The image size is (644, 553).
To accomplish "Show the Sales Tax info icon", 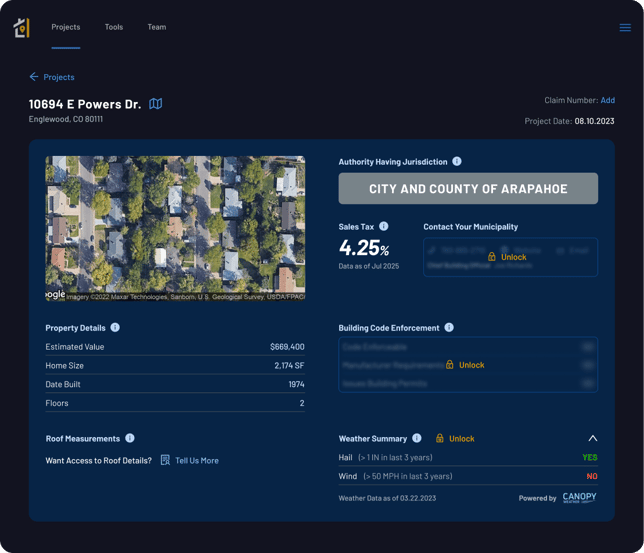I will (x=384, y=226).
